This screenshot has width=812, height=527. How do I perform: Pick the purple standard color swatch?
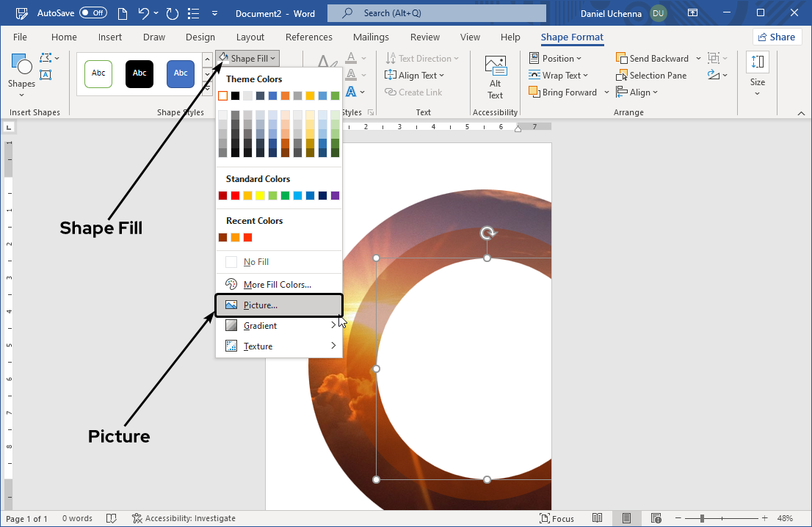pos(336,195)
